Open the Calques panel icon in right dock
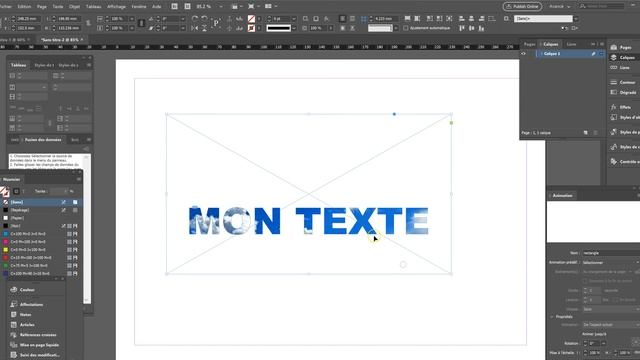 tap(613, 58)
